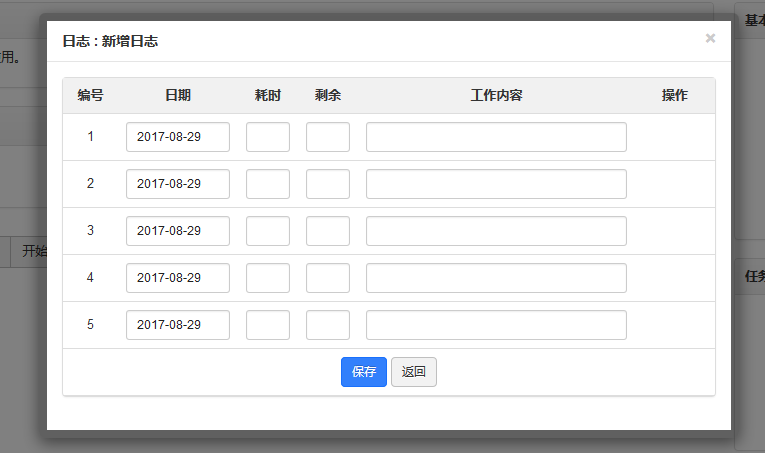Click row number 2 in 编号 column
The image size is (765, 453).
coord(90,183)
